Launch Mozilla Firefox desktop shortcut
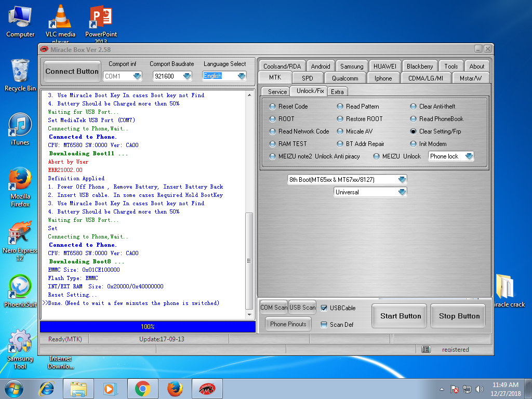The width and height of the screenshot is (532, 399). [x=20, y=187]
